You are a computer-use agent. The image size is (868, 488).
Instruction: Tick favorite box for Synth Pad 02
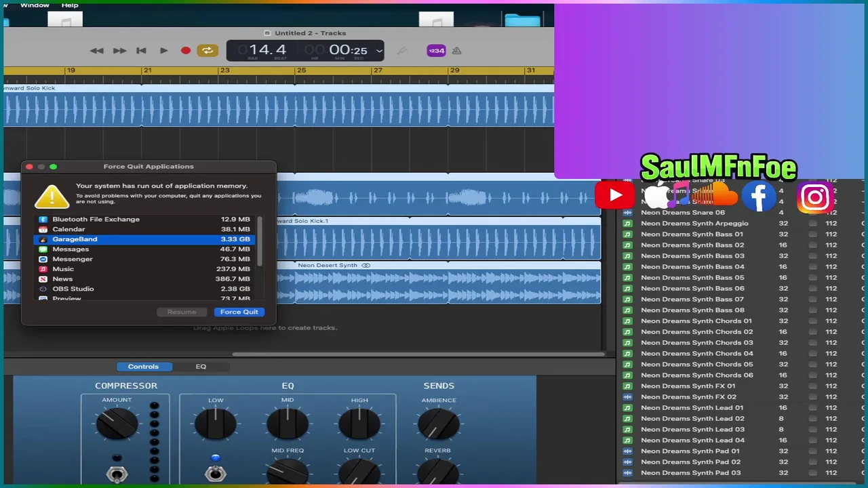coord(812,462)
